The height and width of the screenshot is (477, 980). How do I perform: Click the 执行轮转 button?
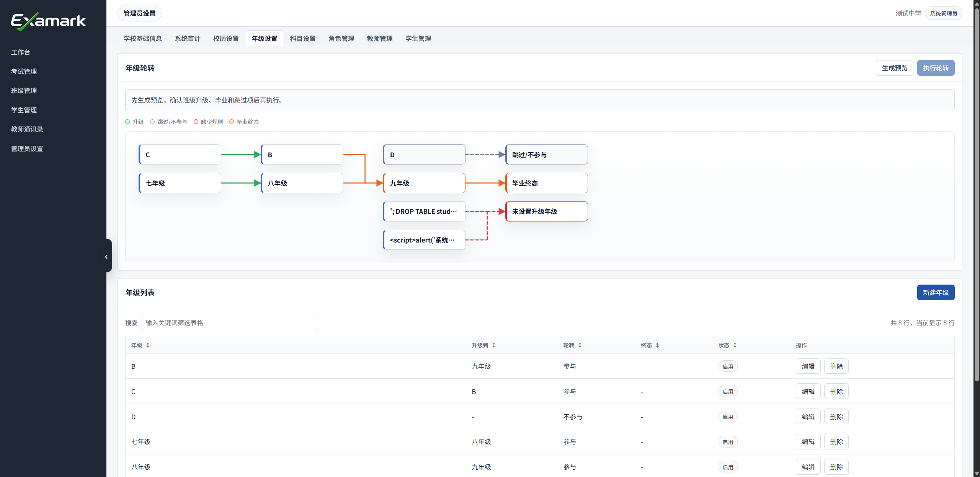(x=936, y=68)
